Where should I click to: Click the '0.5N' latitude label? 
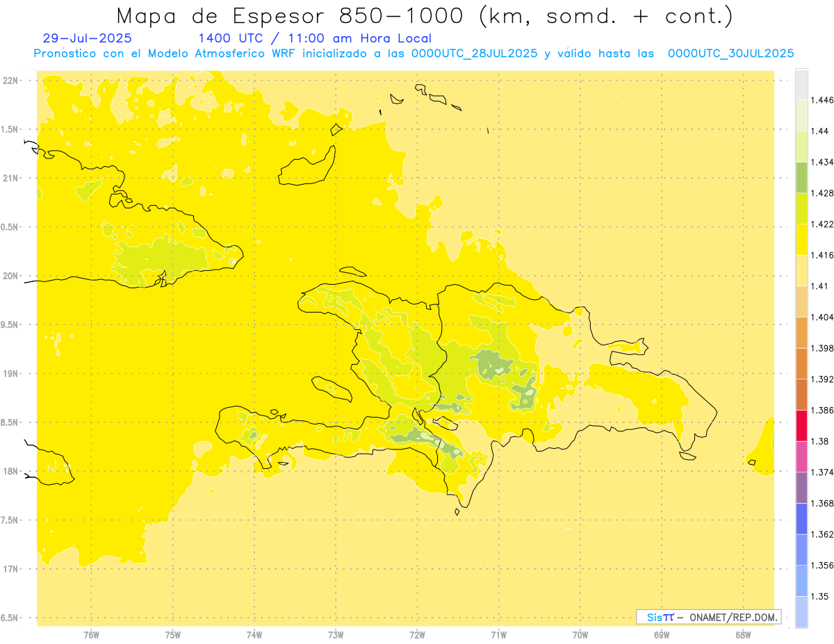pos(10,227)
